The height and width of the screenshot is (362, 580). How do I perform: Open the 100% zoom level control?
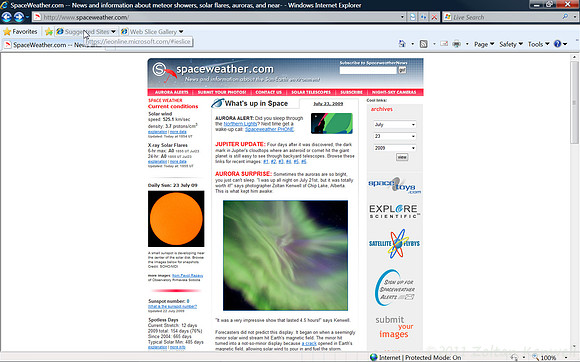pos(550,358)
